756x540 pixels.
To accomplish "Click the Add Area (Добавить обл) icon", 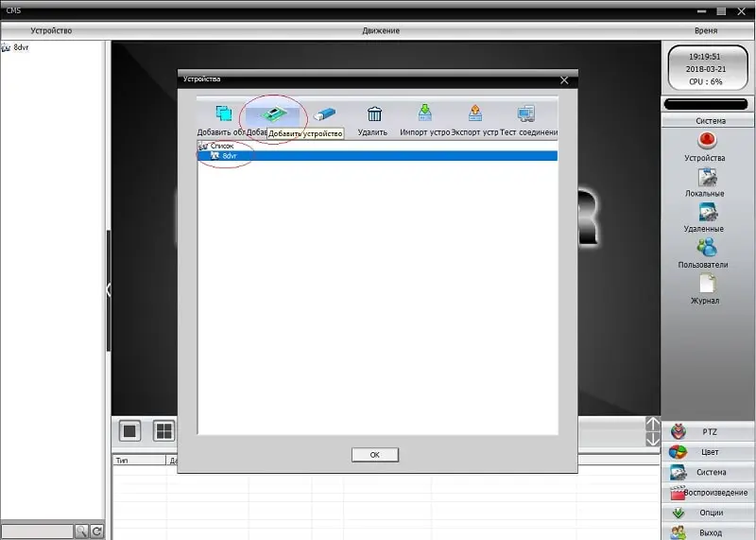I will [224, 114].
